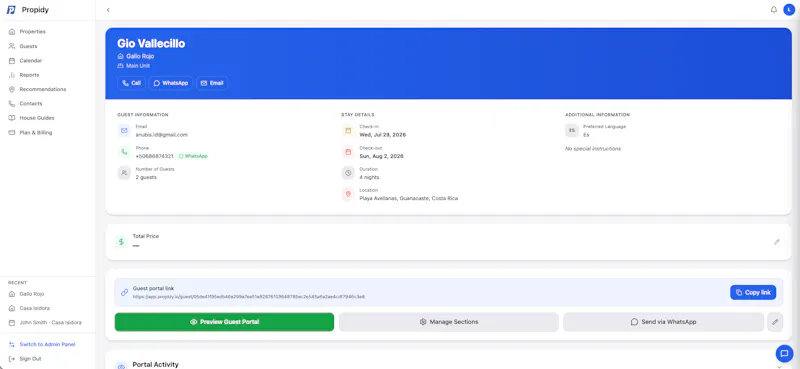The width and height of the screenshot is (800, 369).
Task: Copy the guest portal link
Action: click(753, 292)
